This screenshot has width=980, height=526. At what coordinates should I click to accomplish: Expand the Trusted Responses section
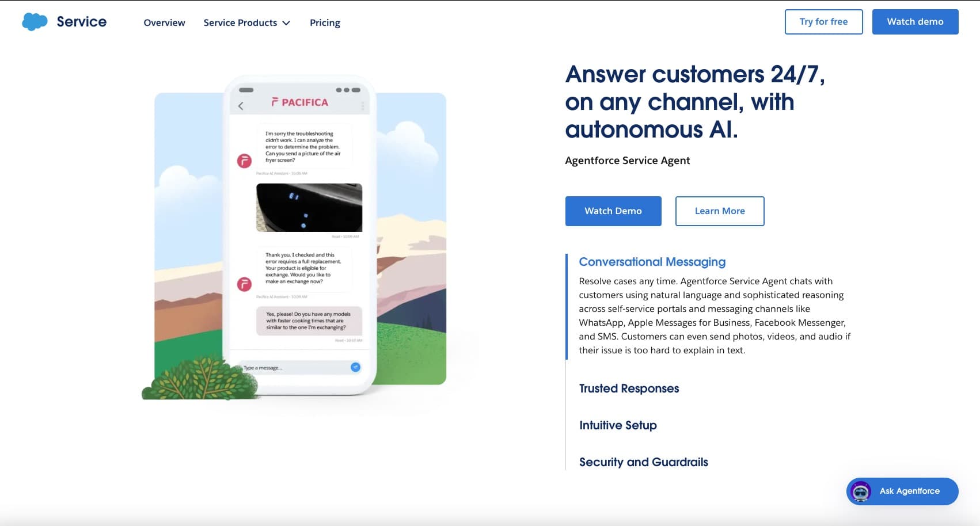(x=629, y=388)
